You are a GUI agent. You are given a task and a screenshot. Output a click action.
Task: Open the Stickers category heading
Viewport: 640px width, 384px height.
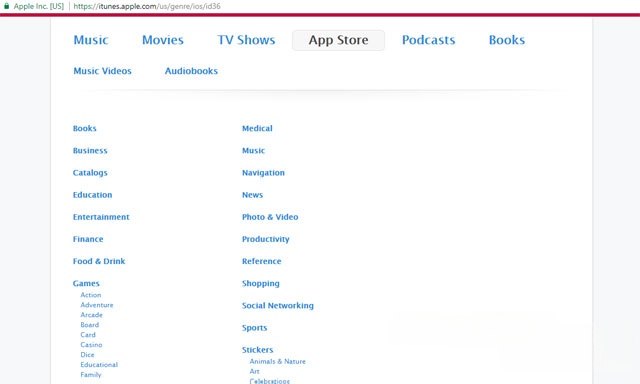[x=258, y=350]
